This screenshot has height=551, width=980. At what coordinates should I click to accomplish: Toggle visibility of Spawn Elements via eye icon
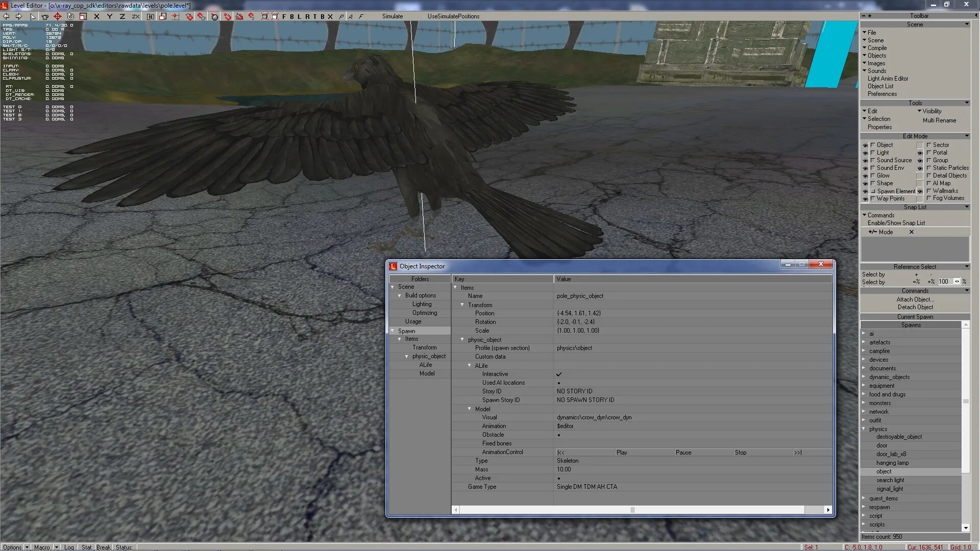coord(866,191)
